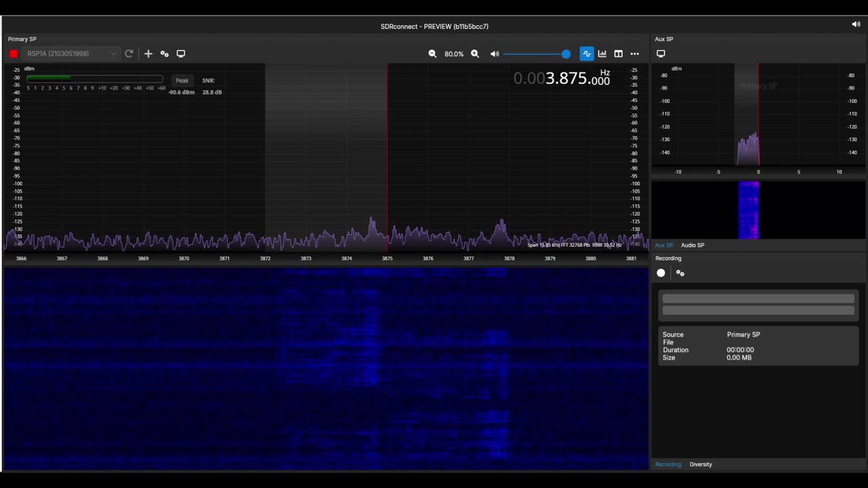This screenshot has width=868, height=488.
Task: Click the recording Duration 00:00:00 value
Action: click(740, 350)
